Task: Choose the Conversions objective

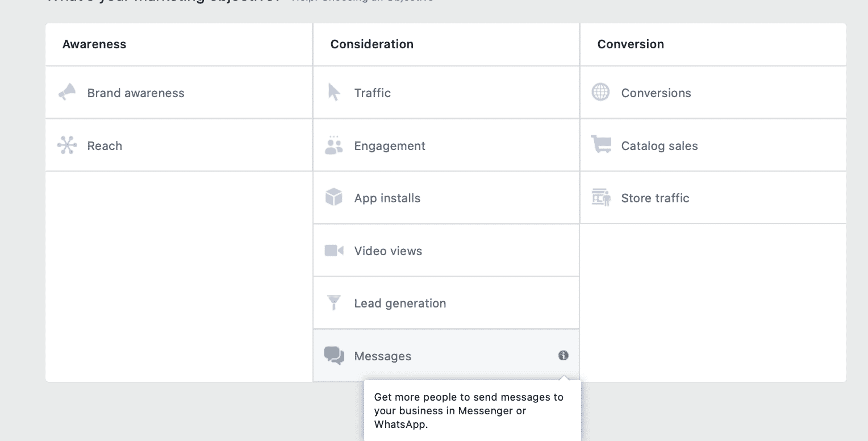Action: [x=713, y=93]
